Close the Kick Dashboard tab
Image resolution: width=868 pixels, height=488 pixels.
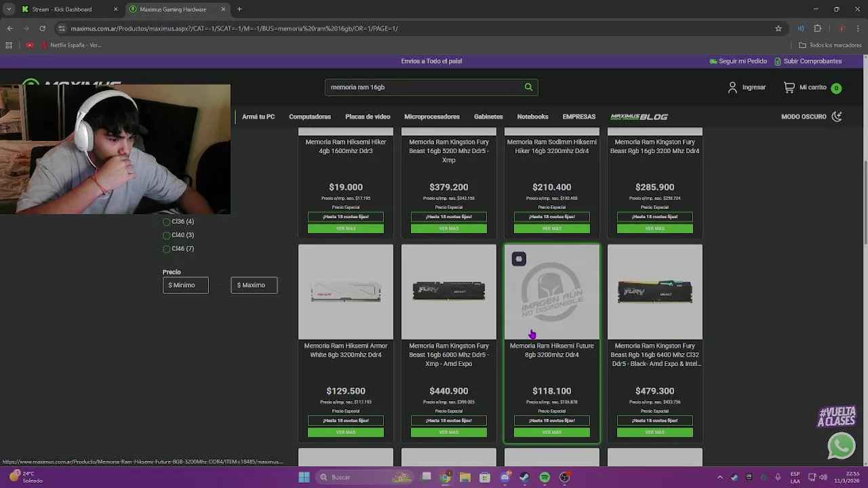[115, 9]
